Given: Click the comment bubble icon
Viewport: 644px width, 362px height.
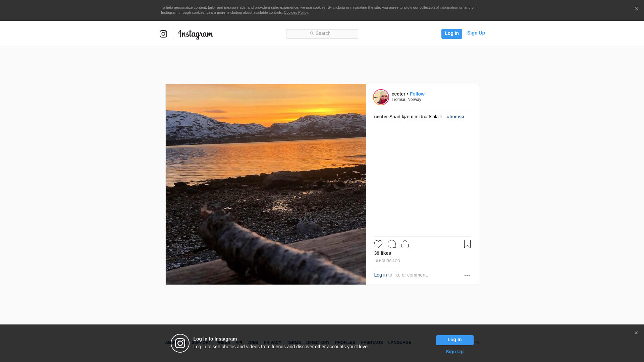Looking at the screenshot, I should pyautogui.click(x=392, y=244).
